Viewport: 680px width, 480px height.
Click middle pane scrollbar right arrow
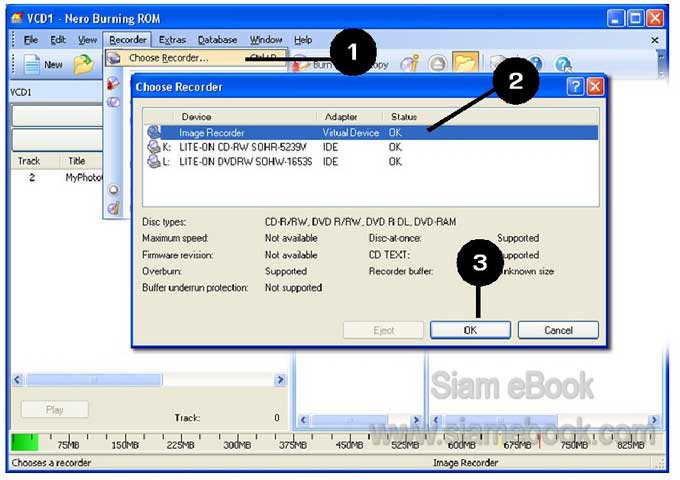point(416,420)
